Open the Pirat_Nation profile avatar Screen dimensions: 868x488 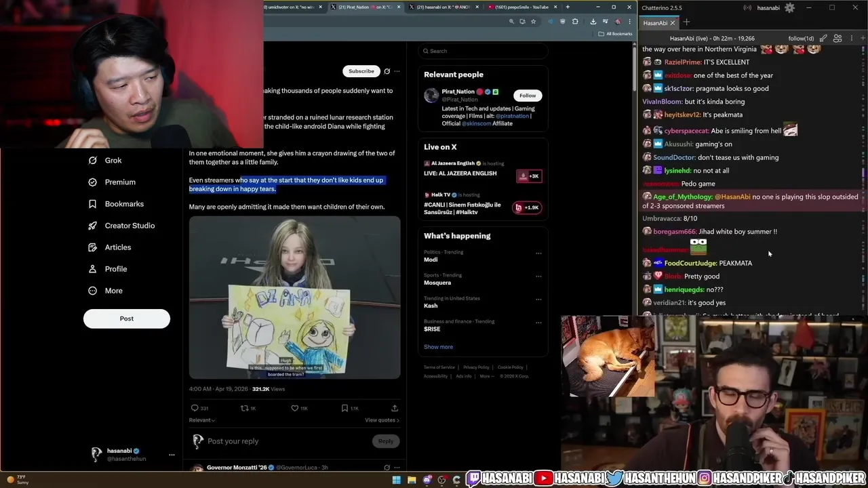click(431, 96)
